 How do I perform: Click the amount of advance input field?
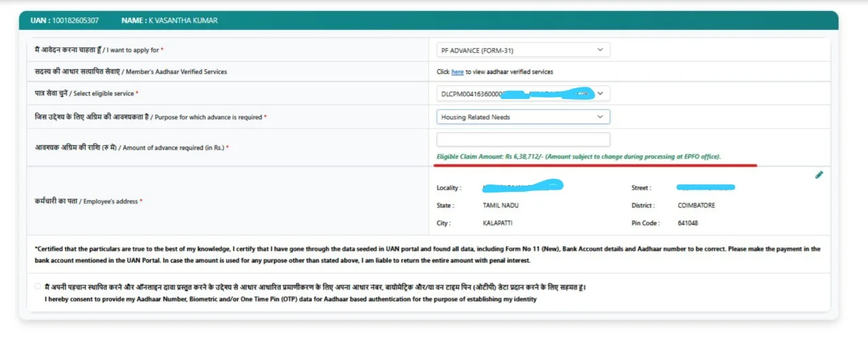coord(523,140)
